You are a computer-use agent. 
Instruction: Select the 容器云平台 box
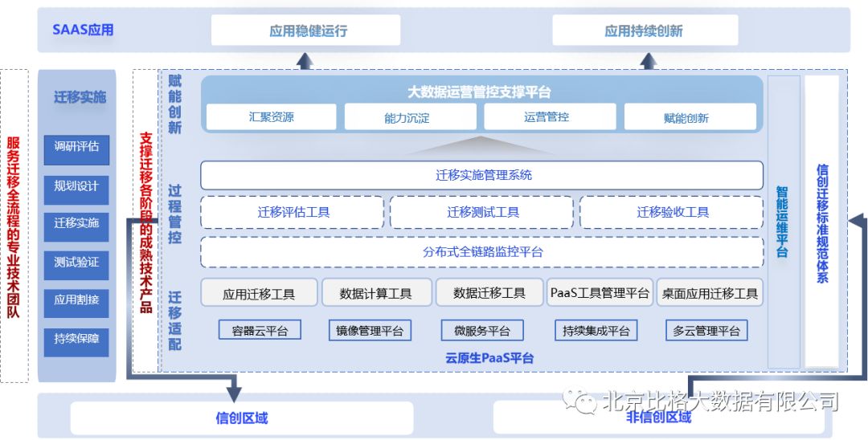coord(260,330)
